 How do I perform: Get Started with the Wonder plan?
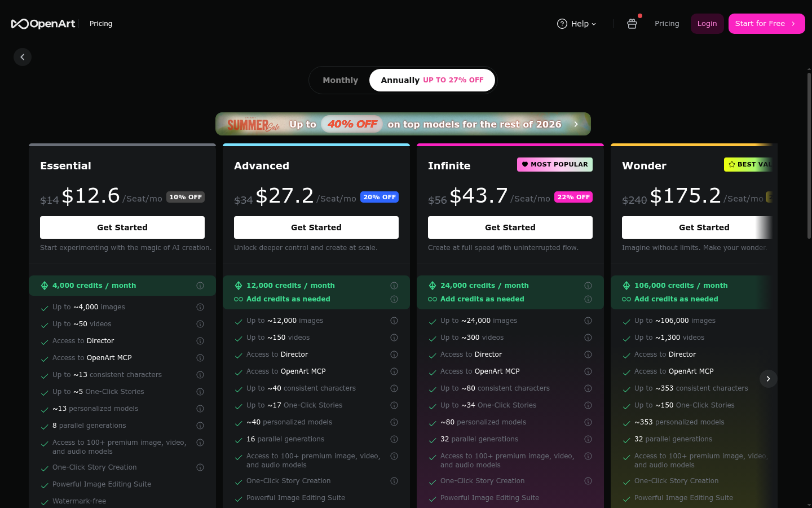pos(698,227)
